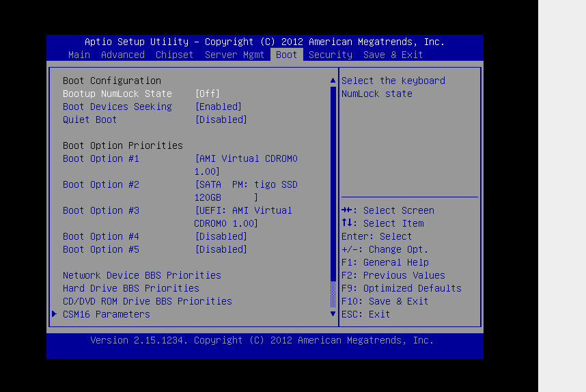Open the Save & Exit tab
The width and height of the screenshot is (586, 392).
click(393, 55)
